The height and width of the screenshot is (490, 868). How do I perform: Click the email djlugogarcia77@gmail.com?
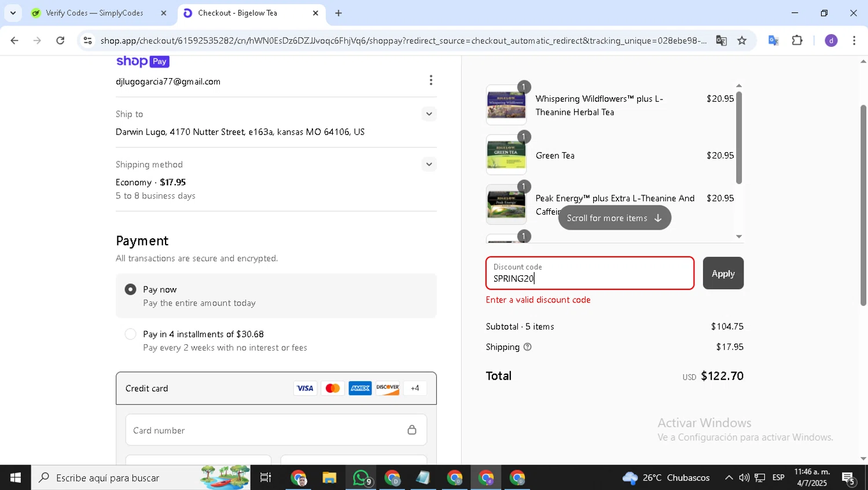[x=168, y=82]
